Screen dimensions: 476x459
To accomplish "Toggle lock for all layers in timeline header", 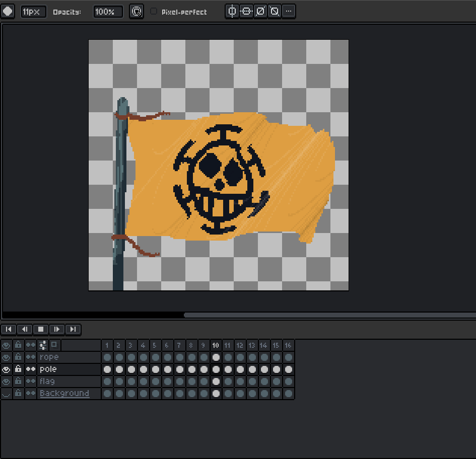I will click(18, 345).
